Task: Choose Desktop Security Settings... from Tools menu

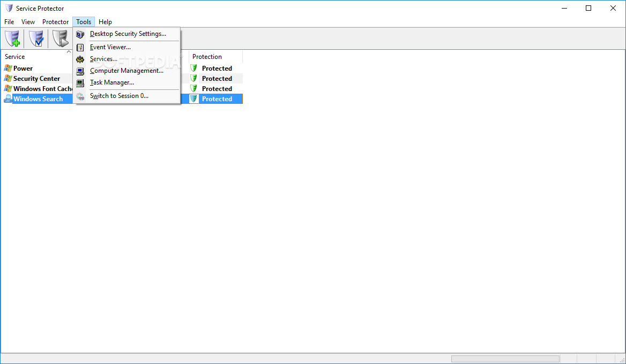Action: tap(126, 34)
